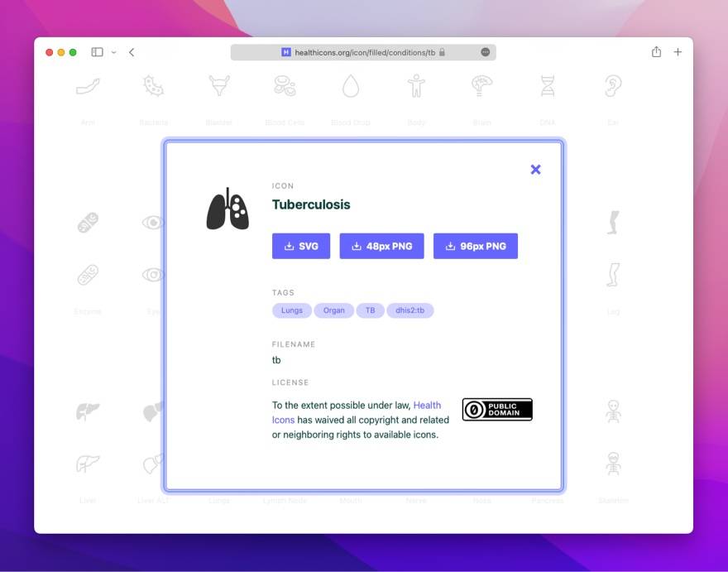728x572 pixels.
Task: Click the 'Mouth' label
Action: [351, 501]
